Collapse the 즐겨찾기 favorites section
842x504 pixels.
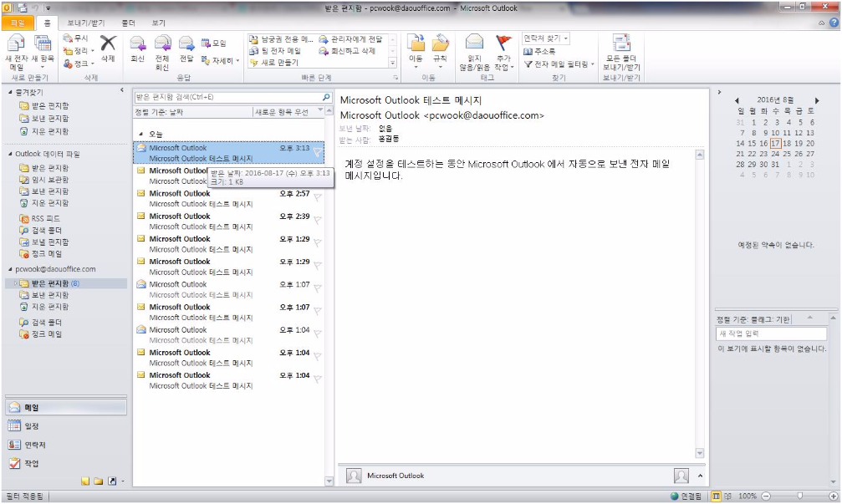point(10,92)
